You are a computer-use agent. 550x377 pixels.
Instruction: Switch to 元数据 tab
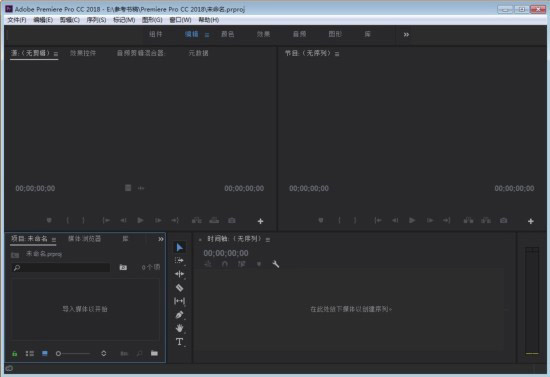[198, 53]
